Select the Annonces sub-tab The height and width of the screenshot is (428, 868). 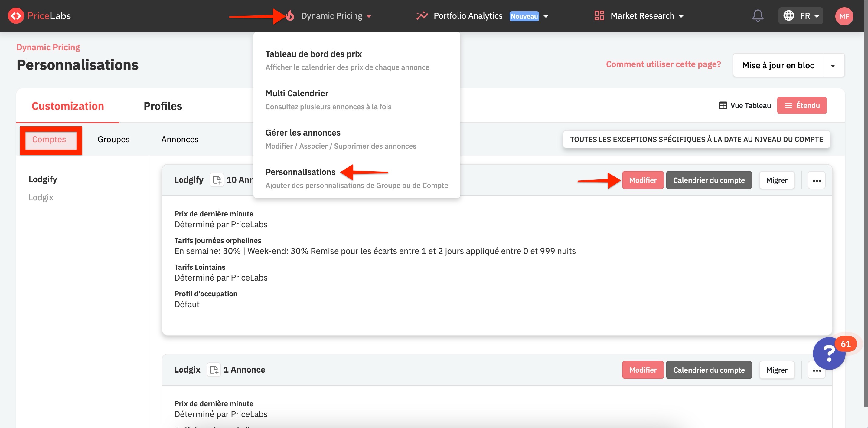point(180,139)
